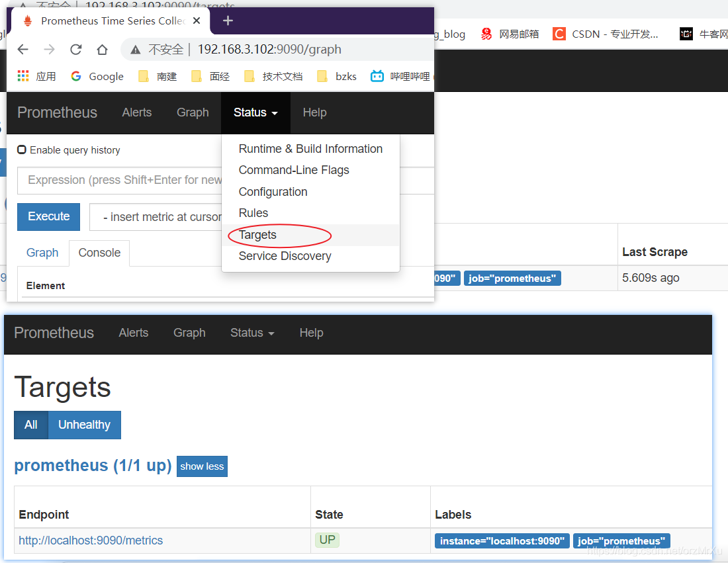Click the green UP state indicator
This screenshot has height=563, width=728.
327,540
